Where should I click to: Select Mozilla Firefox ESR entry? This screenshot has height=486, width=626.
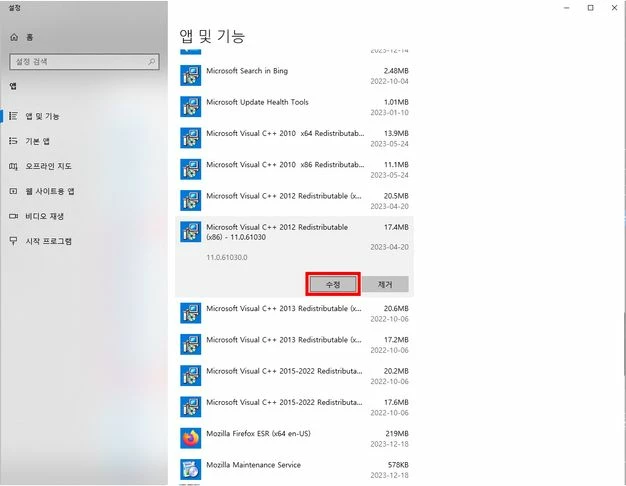pyautogui.click(x=294, y=438)
